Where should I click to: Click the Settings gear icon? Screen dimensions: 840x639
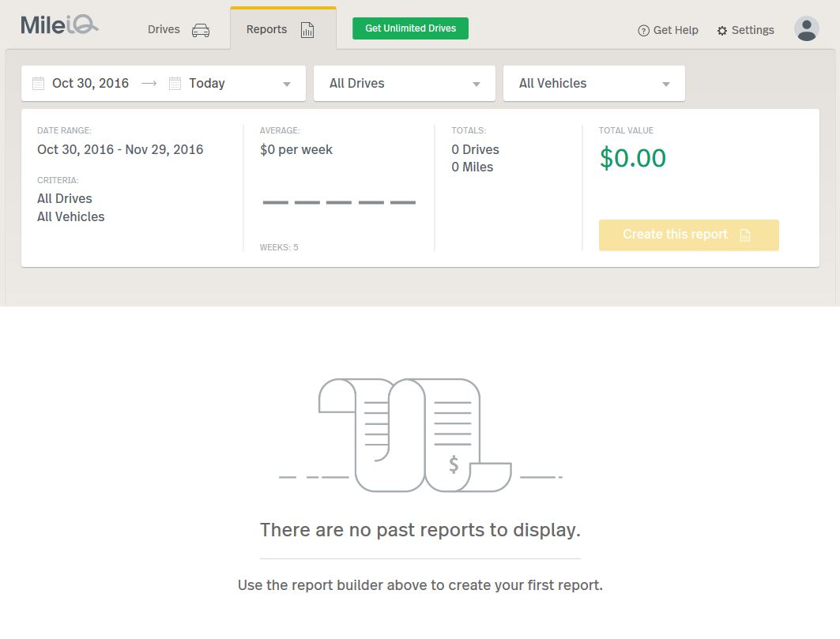(722, 31)
